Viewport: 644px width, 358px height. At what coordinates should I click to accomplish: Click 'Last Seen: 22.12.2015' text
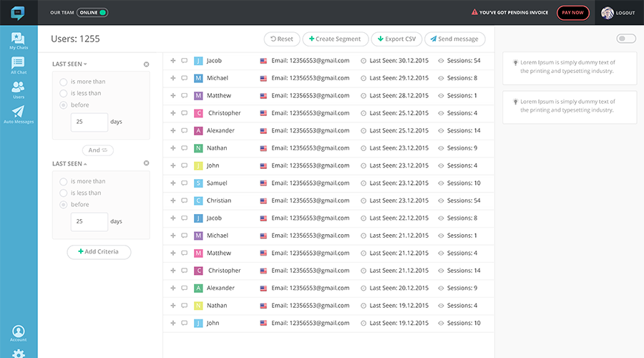[x=399, y=218]
